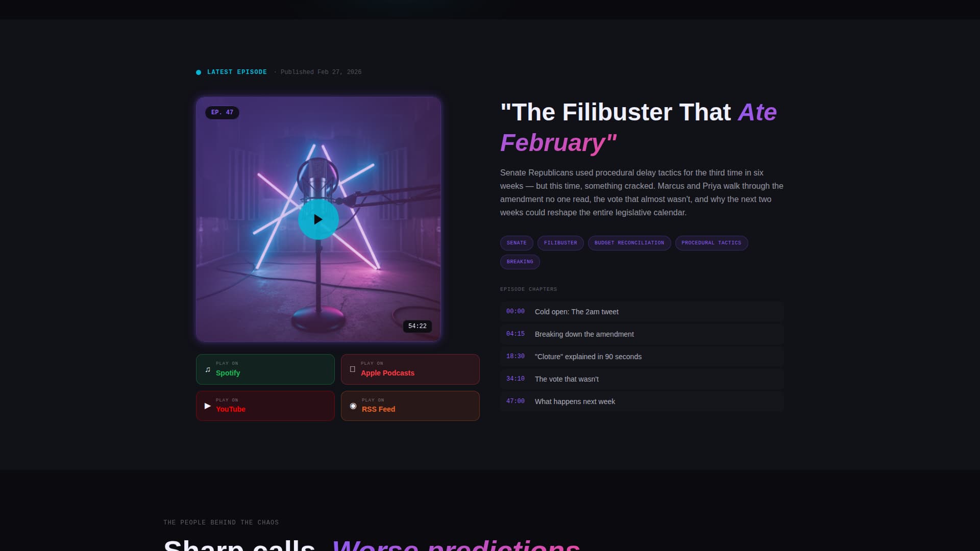Jump to the Cloture explained chapter at 18:30
The image size is (980, 551).
(x=642, y=357)
